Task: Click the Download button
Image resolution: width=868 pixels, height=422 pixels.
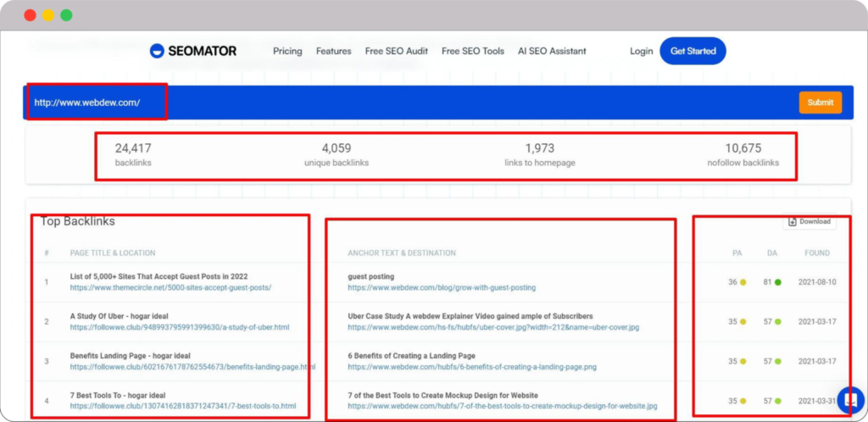Action: point(810,221)
